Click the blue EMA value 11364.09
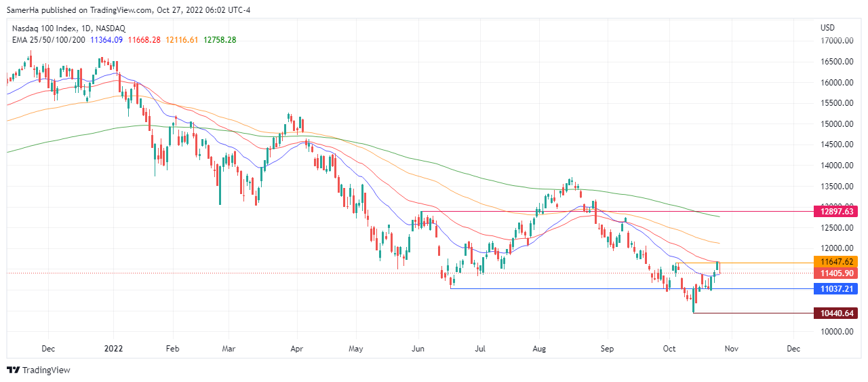Screen dimensions: 868x382 tap(106, 40)
